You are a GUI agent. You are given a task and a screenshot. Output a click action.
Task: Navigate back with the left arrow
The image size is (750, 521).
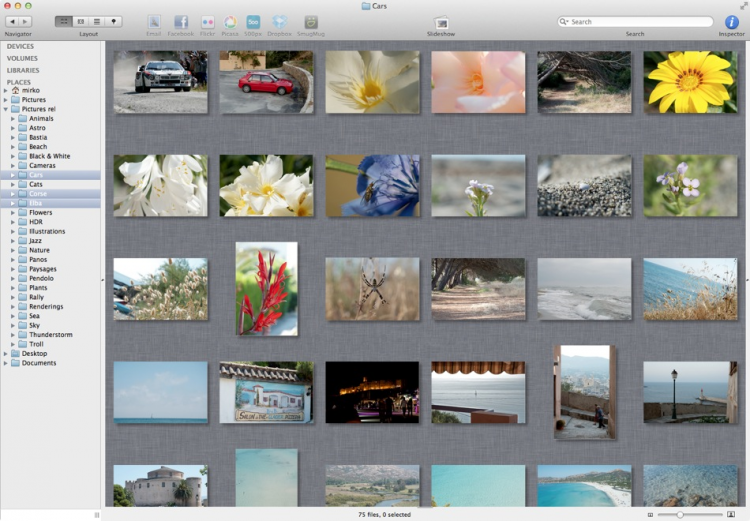click(x=11, y=21)
